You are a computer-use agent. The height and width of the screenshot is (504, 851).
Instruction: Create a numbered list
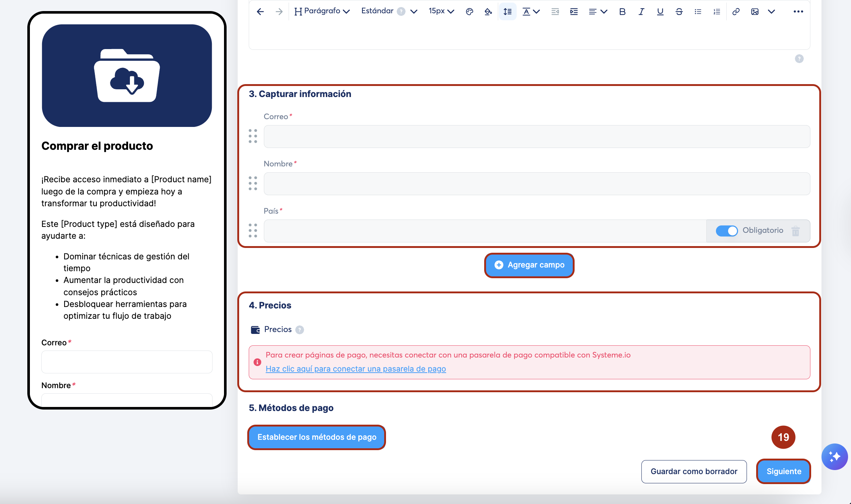pyautogui.click(x=717, y=12)
